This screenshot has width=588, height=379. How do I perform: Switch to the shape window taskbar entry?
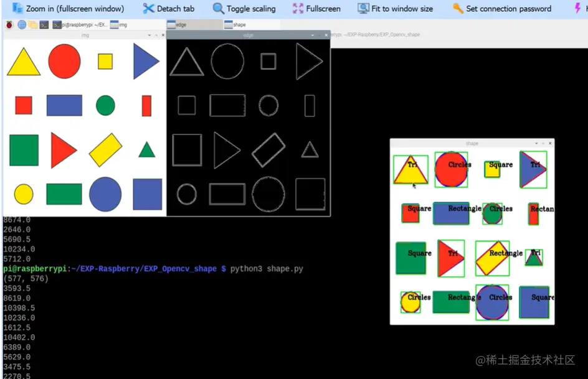[252, 25]
